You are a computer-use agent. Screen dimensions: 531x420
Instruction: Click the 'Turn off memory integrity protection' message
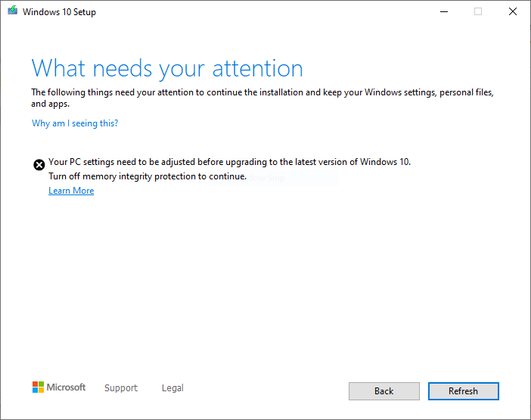point(147,176)
